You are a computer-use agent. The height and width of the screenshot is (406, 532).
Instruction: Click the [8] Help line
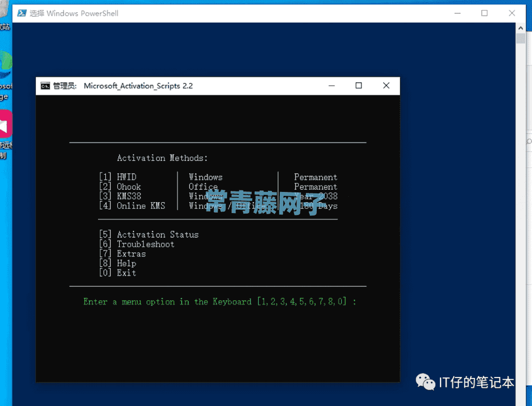pos(117,263)
